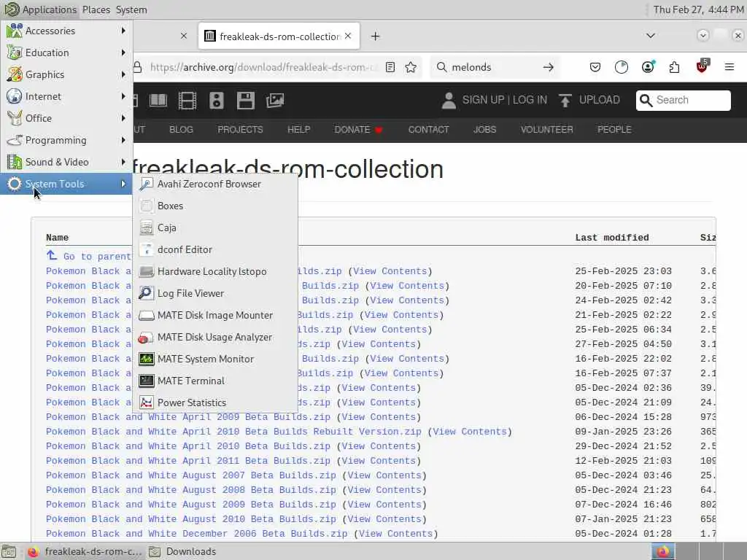The width and height of the screenshot is (747, 560).
Task: View Contents of August 2007 Beta Builds
Action: tap(384, 475)
